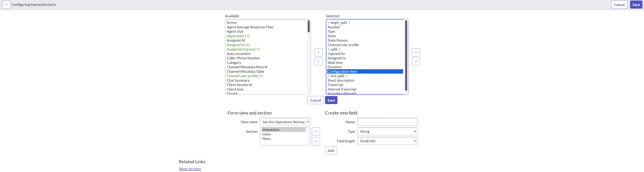Screen dimensions: 644x172
Task: Click Save in the top header
Action: point(636,5)
